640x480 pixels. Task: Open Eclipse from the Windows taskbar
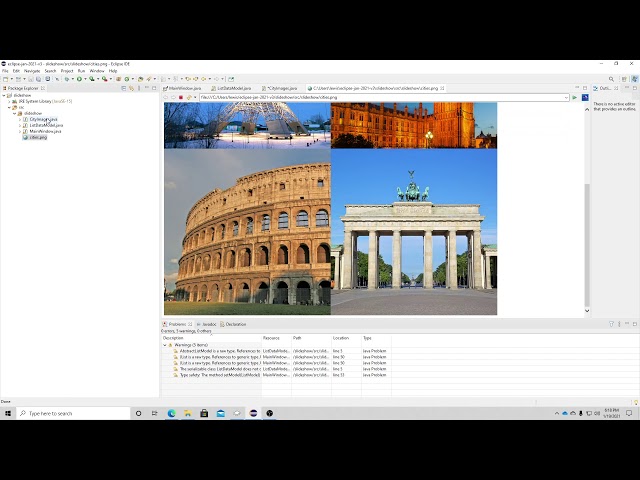[253, 413]
